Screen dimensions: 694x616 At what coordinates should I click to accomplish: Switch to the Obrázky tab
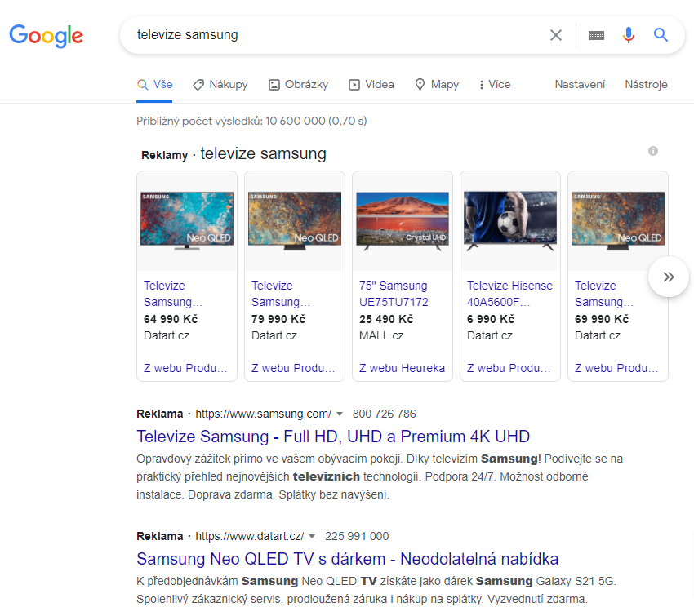click(298, 84)
